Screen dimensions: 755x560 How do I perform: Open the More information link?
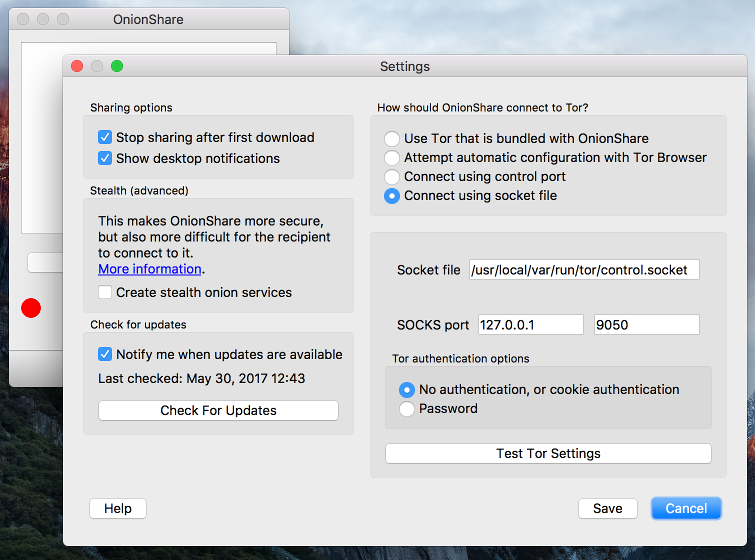(x=150, y=269)
